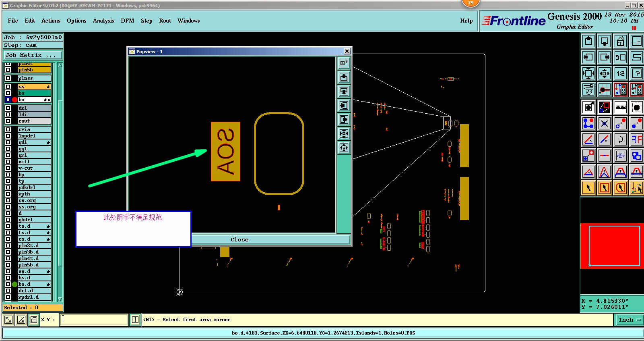Image resolution: width=644 pixels, height=341 pixels.
Task: Click the layer list scroll up arrow
Action: point(60,65)
